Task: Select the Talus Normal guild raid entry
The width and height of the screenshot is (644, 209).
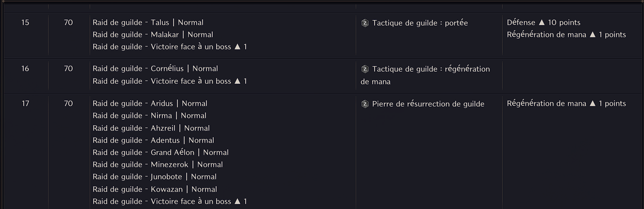Action: [148, 22]
